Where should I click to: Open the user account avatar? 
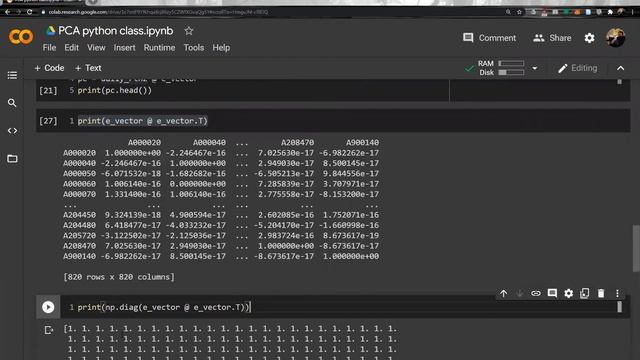pos(616,38)
